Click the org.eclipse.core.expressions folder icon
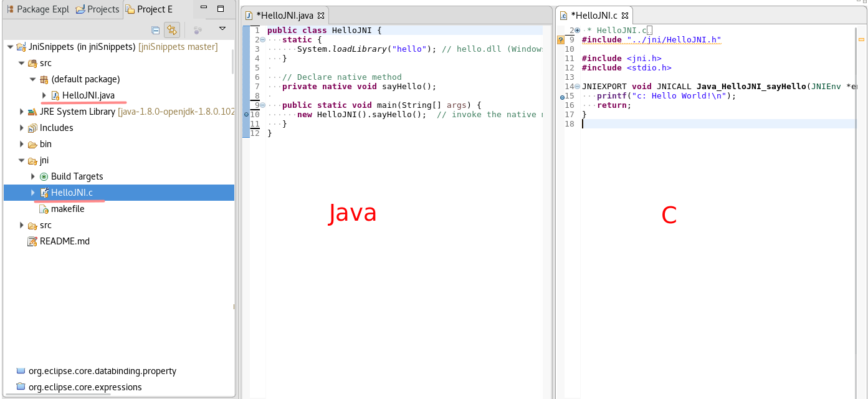Viewport: 868px width, 399px height. point(21,387)
